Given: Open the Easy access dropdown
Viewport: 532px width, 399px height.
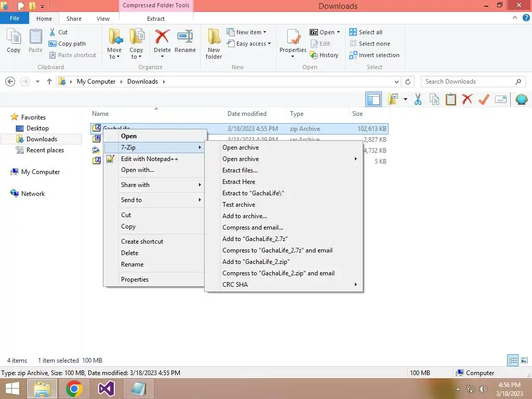Looking at the screenshot, I should [249, 44].
